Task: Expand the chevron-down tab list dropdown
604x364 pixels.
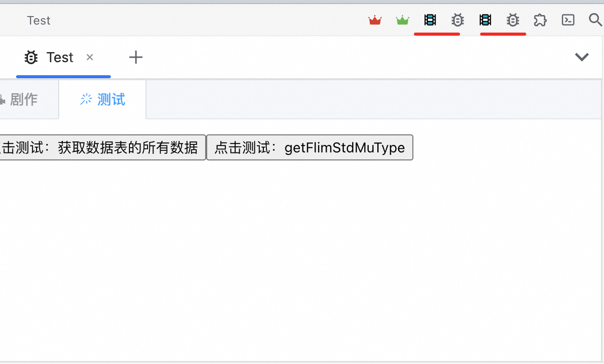Action: (582, 57)
